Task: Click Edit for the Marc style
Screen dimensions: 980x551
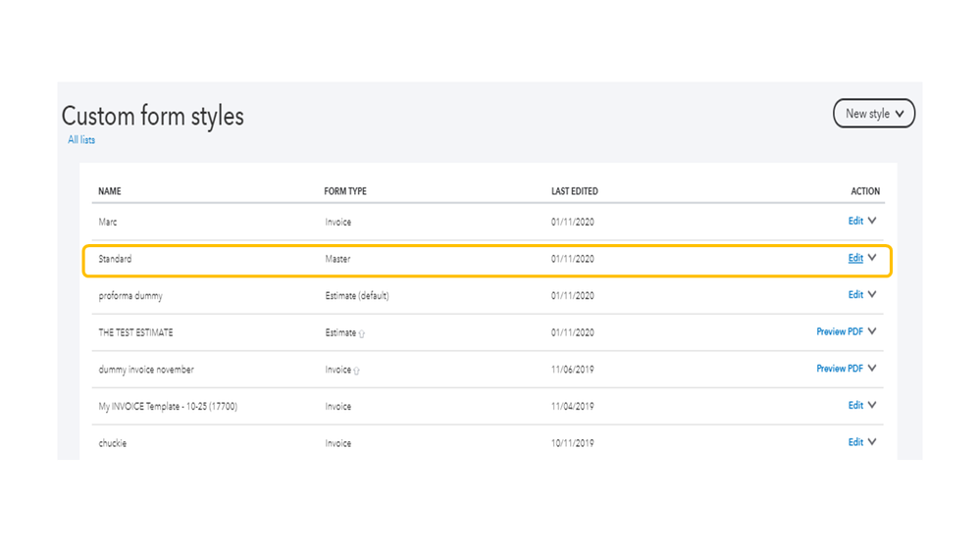Action: coord(855,222)
